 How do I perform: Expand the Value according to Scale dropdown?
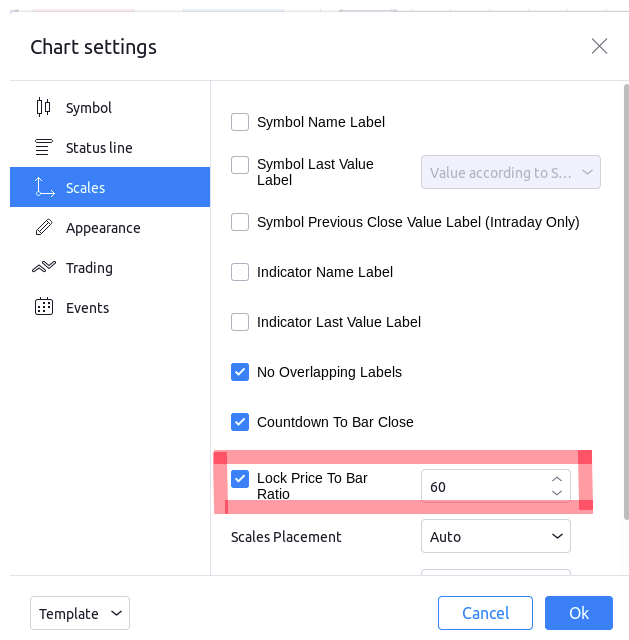[x=511, y=172]
